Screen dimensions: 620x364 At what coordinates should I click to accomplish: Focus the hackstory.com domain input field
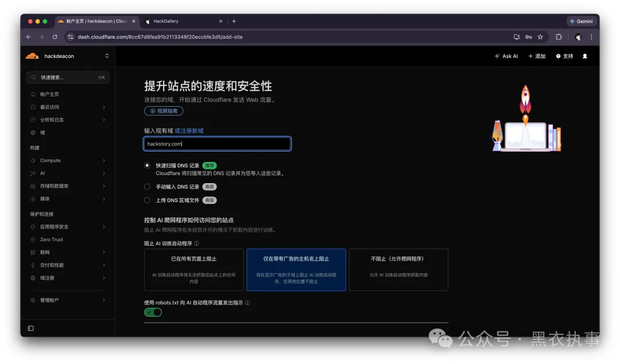218,144
